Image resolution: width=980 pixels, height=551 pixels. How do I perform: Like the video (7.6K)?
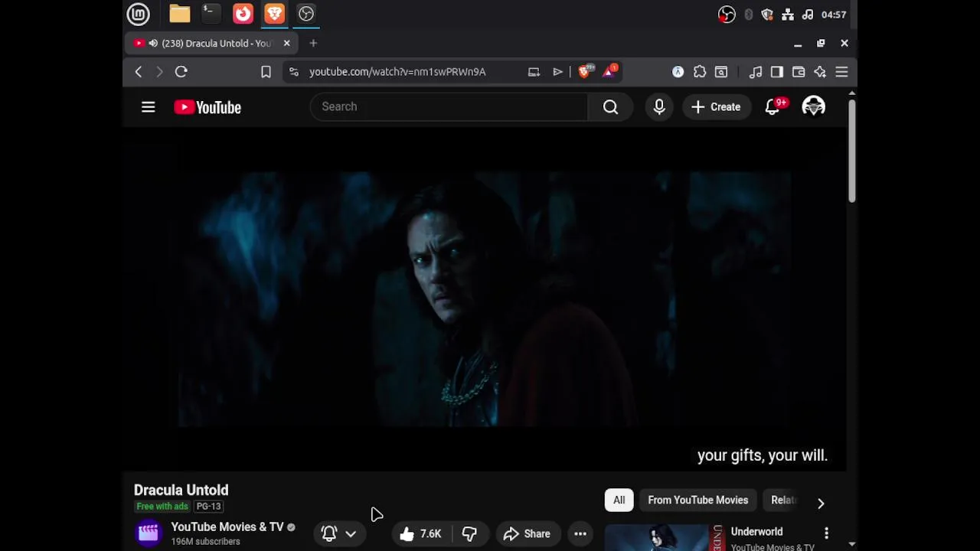(x=421, y=534)
